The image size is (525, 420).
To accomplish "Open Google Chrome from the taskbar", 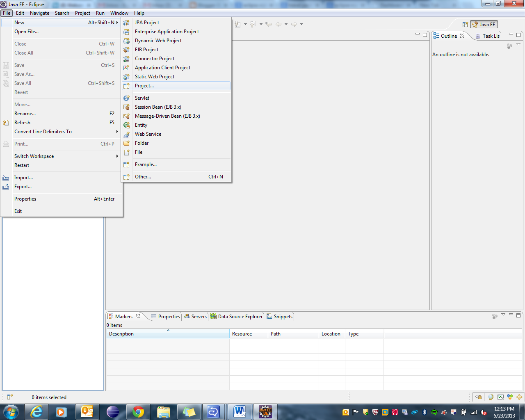I will point(138,411).
